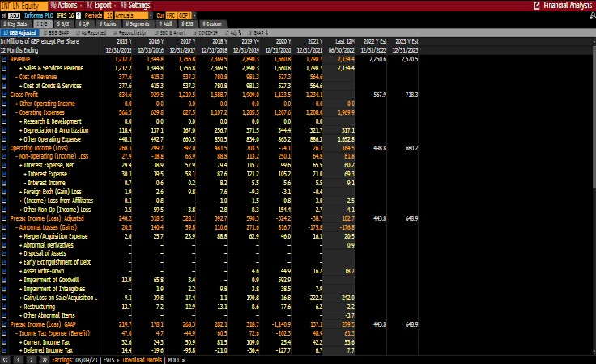Click chart icon beside Interest Expense, Net

tap(4, 165)
